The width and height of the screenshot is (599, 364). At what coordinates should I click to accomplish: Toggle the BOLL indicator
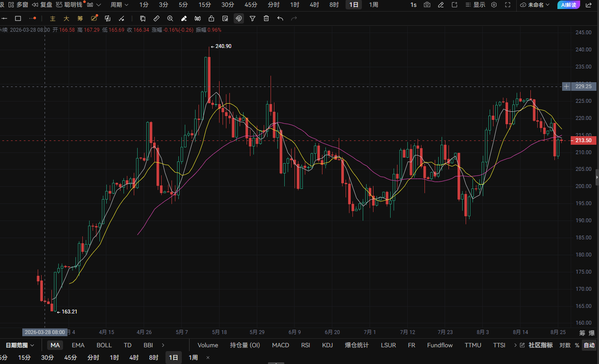[104, 345]
